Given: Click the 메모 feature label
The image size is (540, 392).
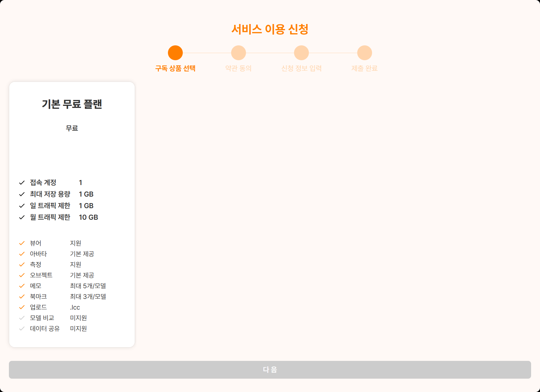Looking at the screenshot, I should tap(36, 286).
